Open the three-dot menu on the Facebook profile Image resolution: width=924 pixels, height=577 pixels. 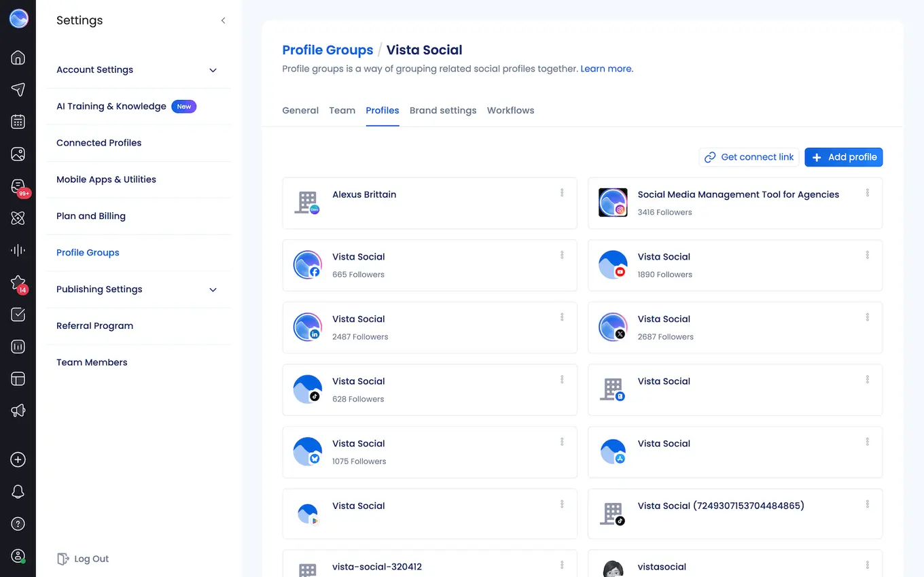click(x=562, y=254)
